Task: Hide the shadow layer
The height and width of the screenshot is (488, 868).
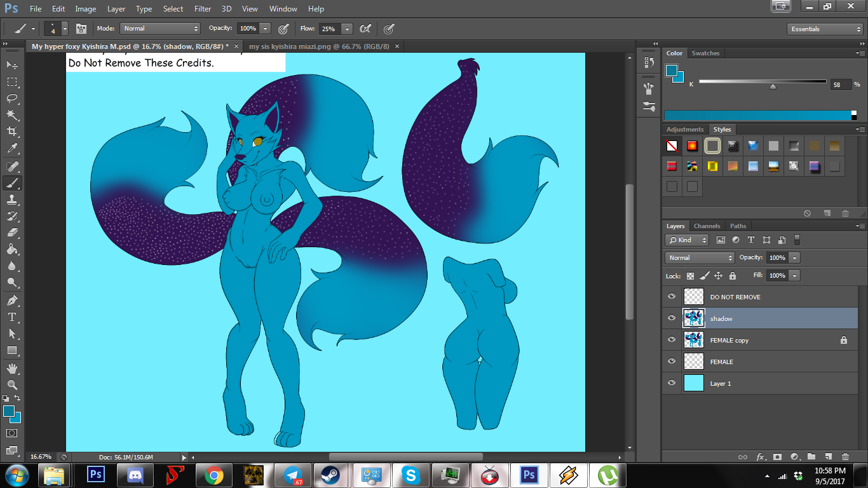Action: 672,318
